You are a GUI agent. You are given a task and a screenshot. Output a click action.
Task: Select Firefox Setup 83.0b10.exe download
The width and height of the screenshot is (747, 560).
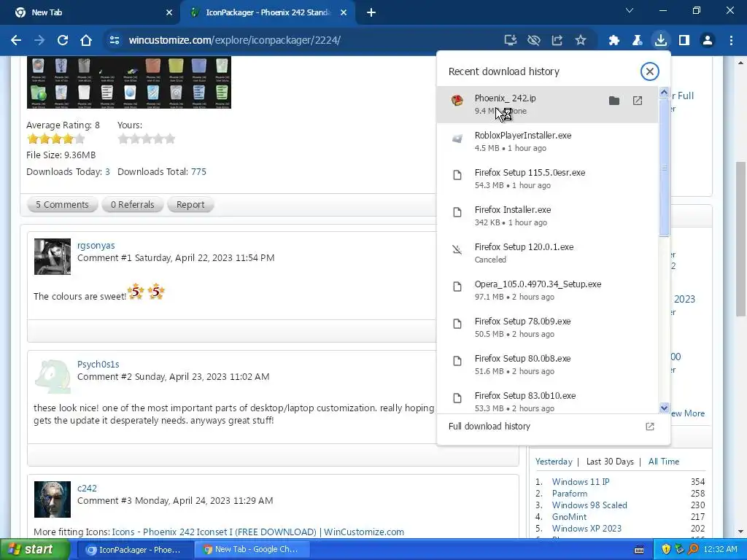click(547, 400)
